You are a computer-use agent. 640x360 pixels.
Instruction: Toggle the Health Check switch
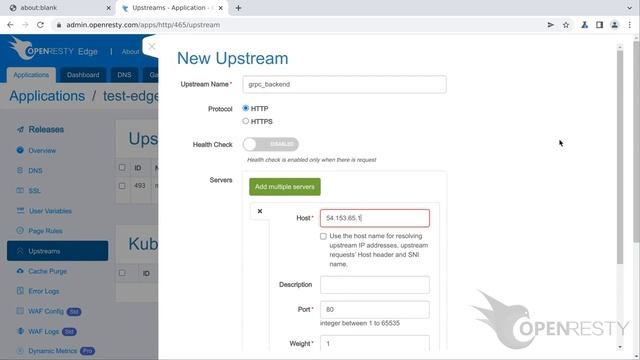click(x=271, y=144)
